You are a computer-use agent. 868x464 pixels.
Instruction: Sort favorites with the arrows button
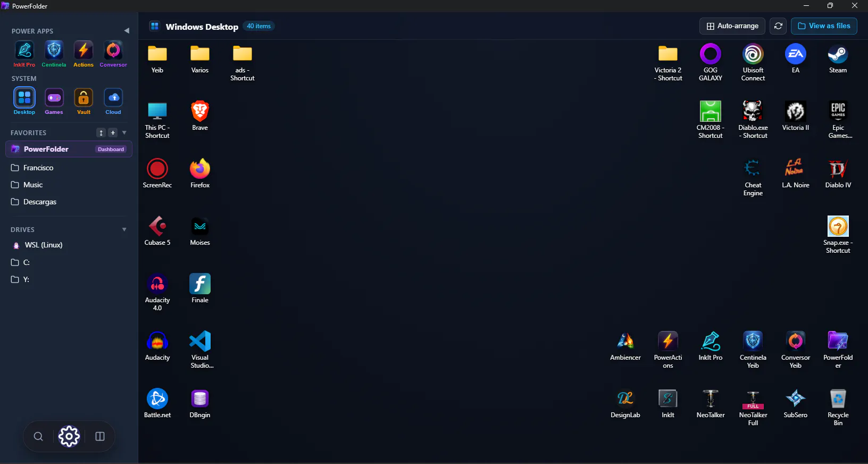click(101, 132)
